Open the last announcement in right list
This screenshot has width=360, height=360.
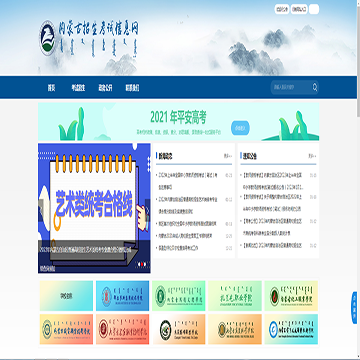[x=273, y=246]
